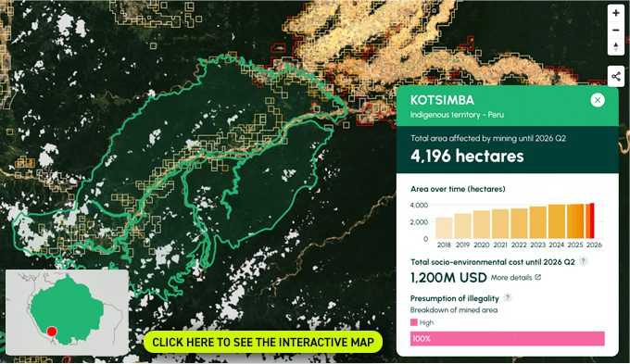
Task: Close the Kotsimba info panel
Action: click(x=598, y=100)
